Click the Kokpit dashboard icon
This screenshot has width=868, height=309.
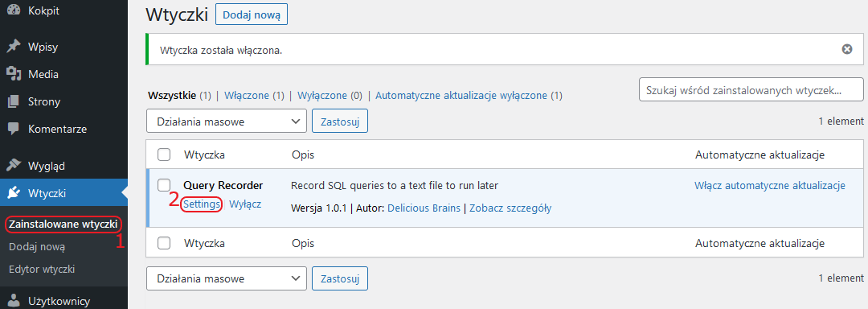click(14, 10)
